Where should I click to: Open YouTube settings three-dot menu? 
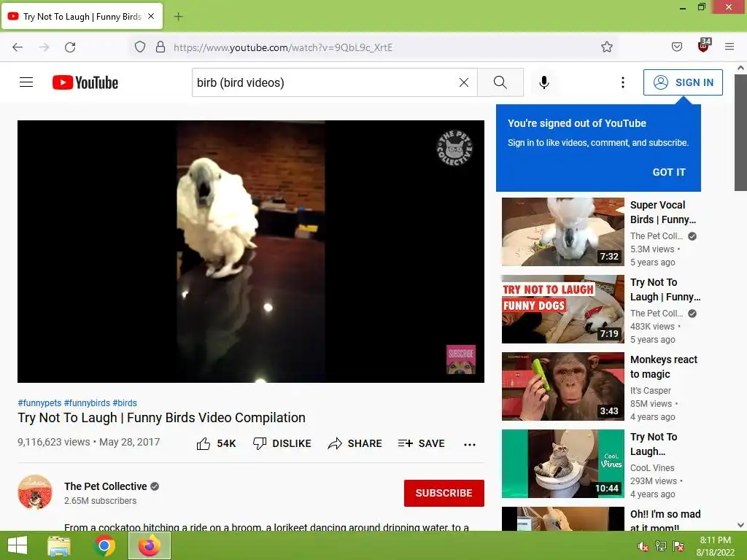[623, 82]
